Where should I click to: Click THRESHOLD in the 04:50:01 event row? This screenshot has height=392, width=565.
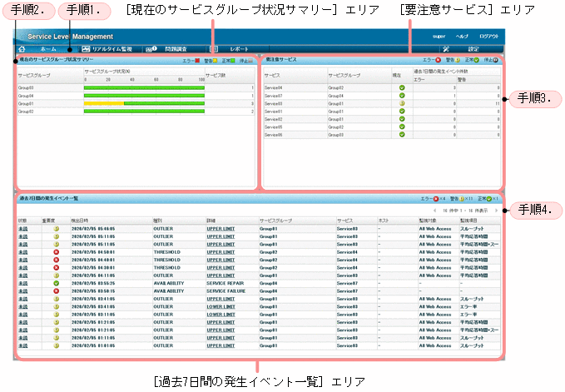(x=166, y=252)
